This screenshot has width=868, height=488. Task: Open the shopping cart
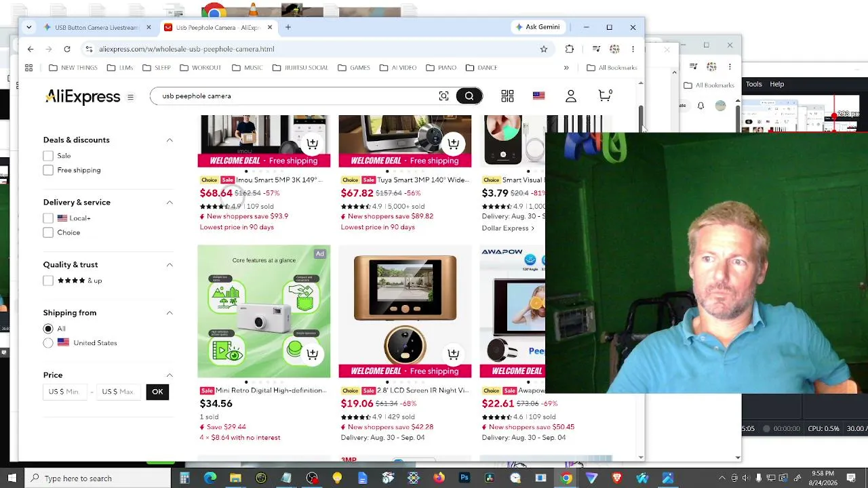pos(605,96)
